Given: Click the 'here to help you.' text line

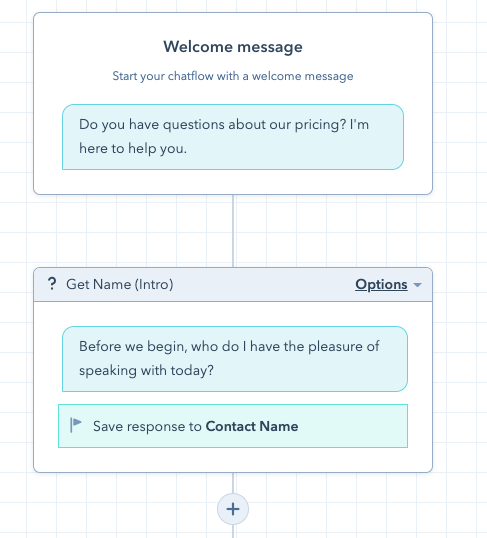Looking at the screenshot, I should pos(133,149).
